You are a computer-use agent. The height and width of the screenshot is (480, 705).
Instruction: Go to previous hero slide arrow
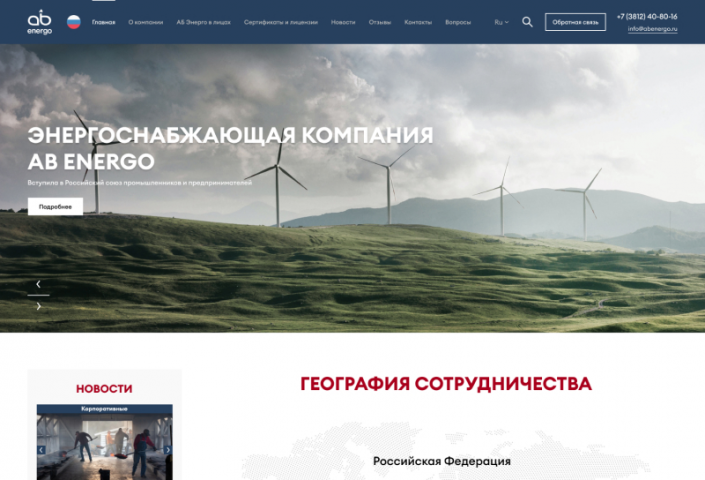point(38,284)
